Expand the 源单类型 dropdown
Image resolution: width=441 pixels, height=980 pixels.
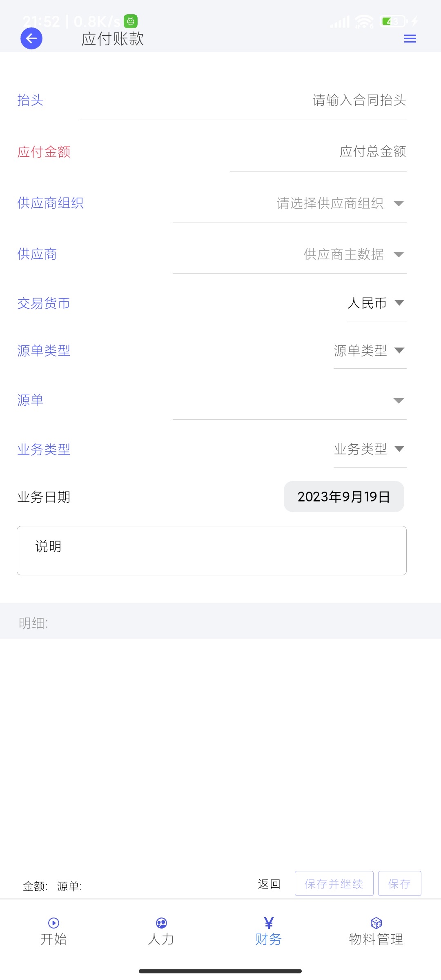point(399,350)
